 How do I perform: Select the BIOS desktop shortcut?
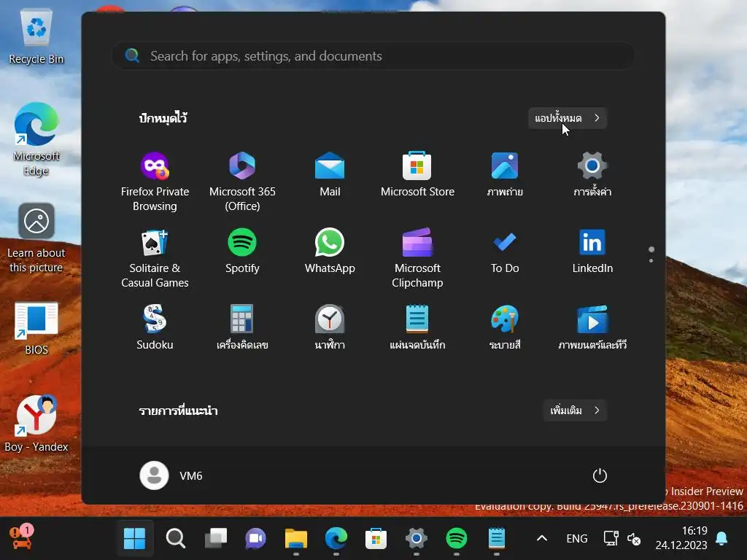pos(36,329)
